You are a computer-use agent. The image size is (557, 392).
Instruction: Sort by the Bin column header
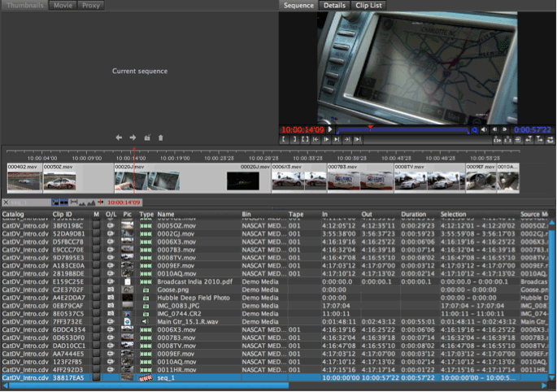(x=246, y=215)
